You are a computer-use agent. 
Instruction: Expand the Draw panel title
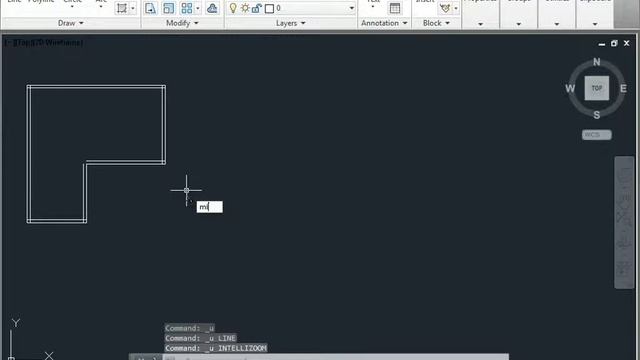point(71,23)
